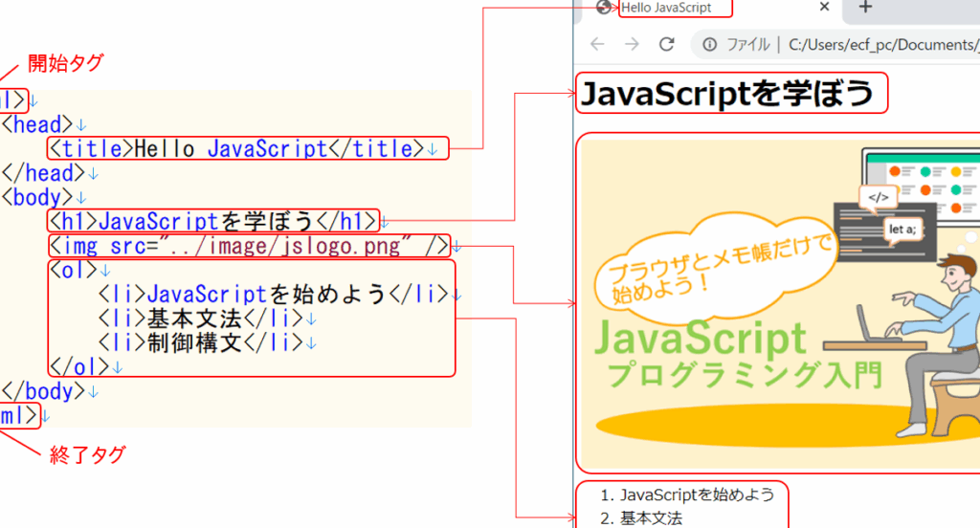Click the browser forward arrow
980x528 pixels.
pos(632,44)
